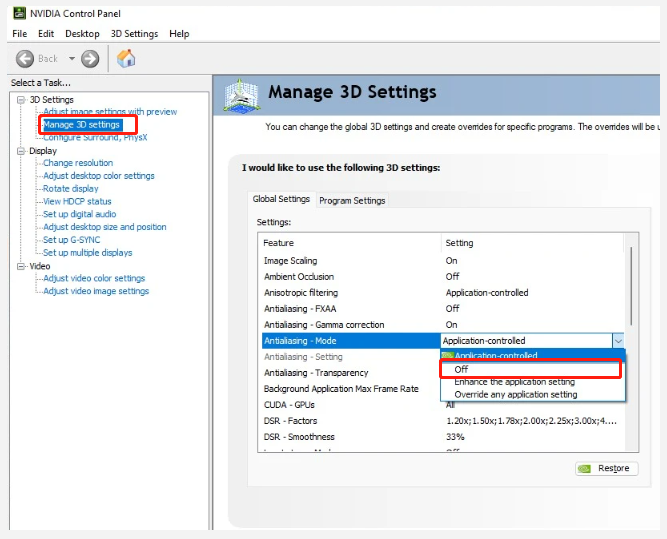Click the settings list vertical scrollbar
The width and height of the screenshot is (667, 539).
click(631, 286)
